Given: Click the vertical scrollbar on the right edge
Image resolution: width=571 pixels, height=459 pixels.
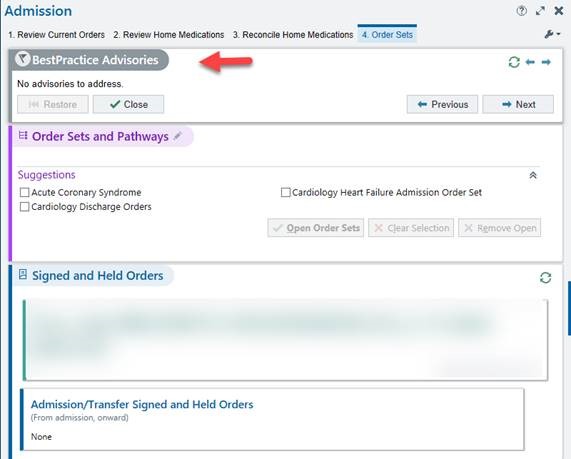Looking at the screenshot, I should [569, 308].
